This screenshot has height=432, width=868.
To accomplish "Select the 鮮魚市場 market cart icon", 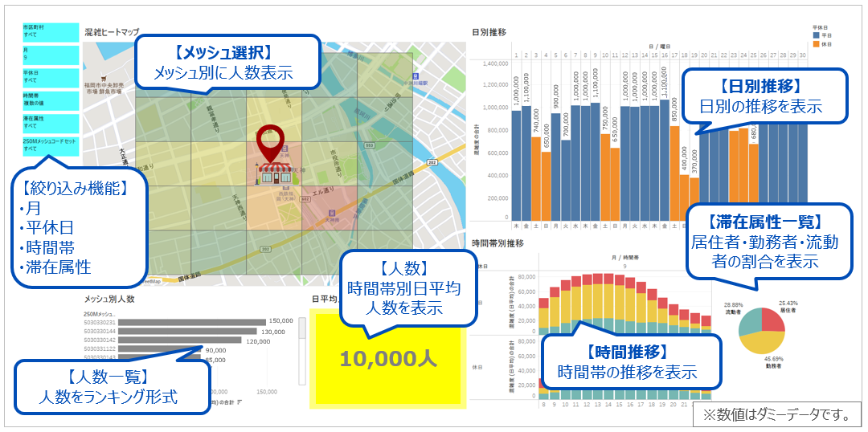I will click(x=104, y=79).
